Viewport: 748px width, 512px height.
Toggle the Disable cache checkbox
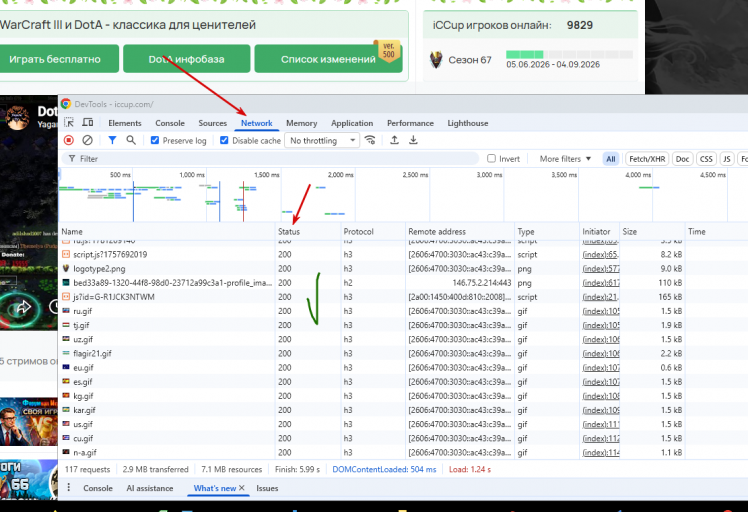point(224,140)
